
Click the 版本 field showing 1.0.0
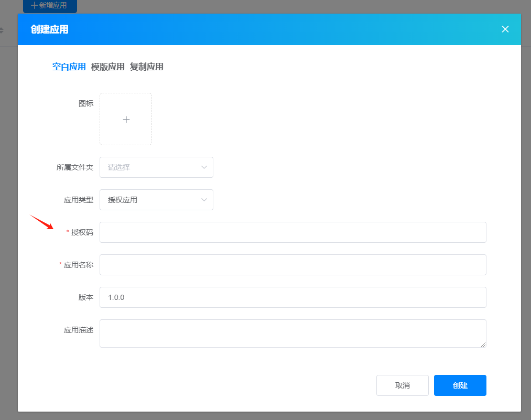coord(293,297)
